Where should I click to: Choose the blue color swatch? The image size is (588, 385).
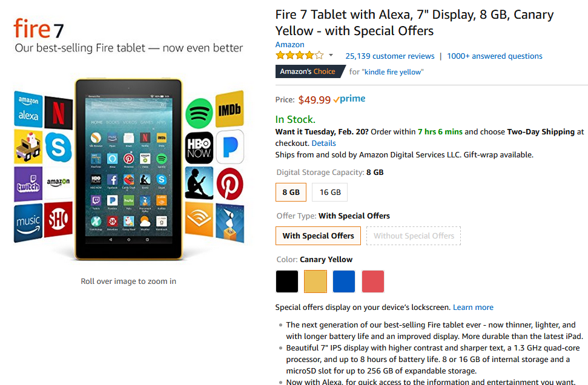point(344,281)
